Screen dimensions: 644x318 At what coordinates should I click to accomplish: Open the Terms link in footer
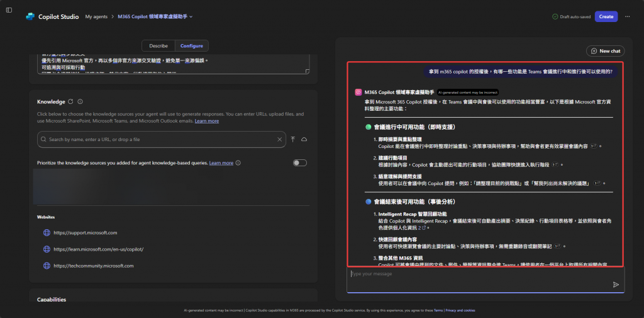point(438,310)
